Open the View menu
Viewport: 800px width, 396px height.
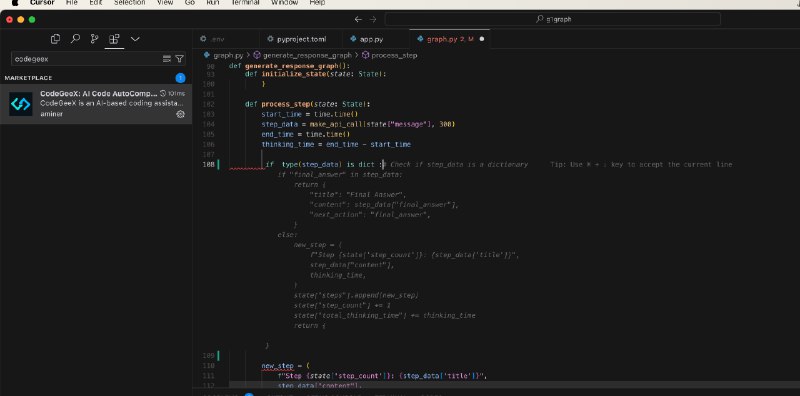point(165,3)
